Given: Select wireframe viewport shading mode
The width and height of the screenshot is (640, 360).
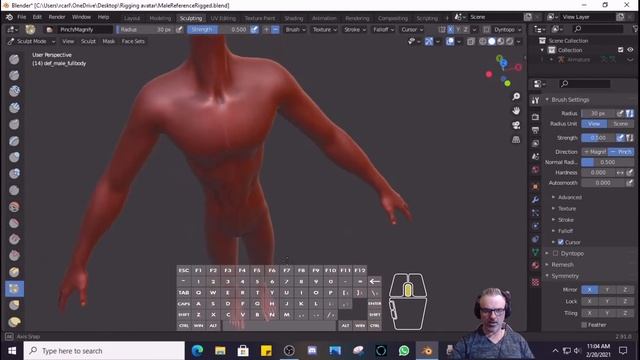Looking at the screenshot, I should tap(483, 41).
